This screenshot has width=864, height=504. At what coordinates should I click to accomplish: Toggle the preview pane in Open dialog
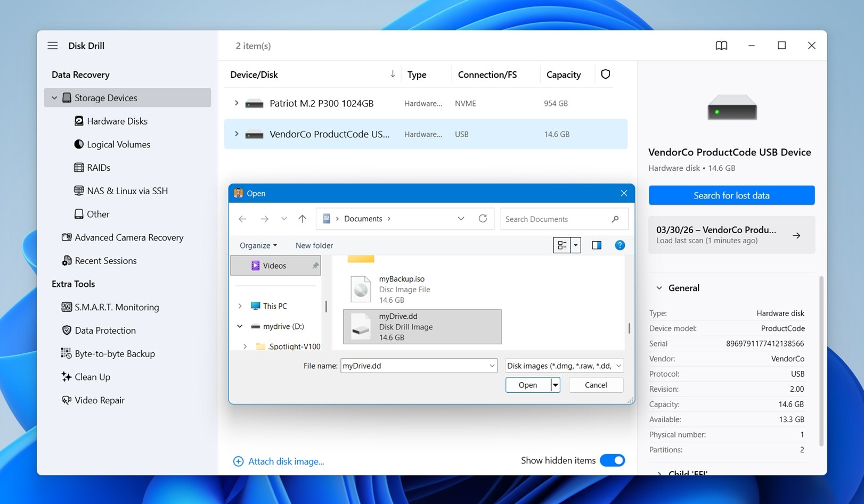597,245
